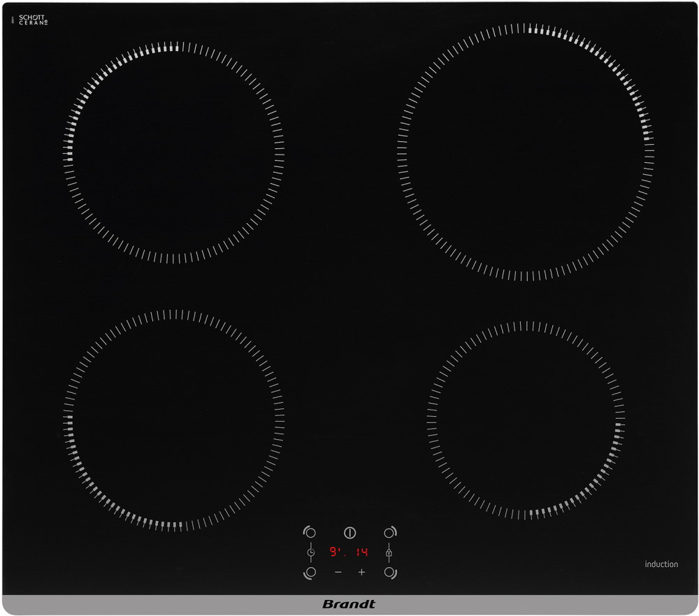This screenshot has width=699, height=616.
Task: Select the rear-right cooking zone key
Action: 389,533
